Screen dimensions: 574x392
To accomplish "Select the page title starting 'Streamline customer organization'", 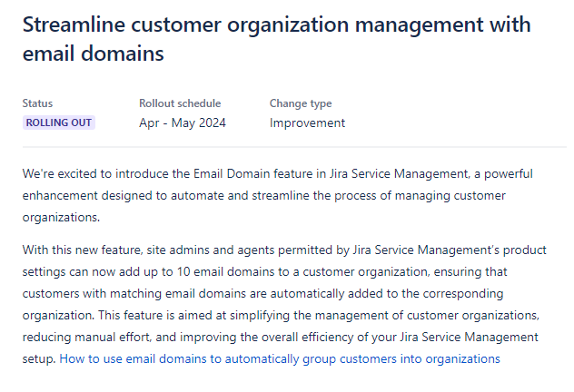I will [x=277, y=39].
